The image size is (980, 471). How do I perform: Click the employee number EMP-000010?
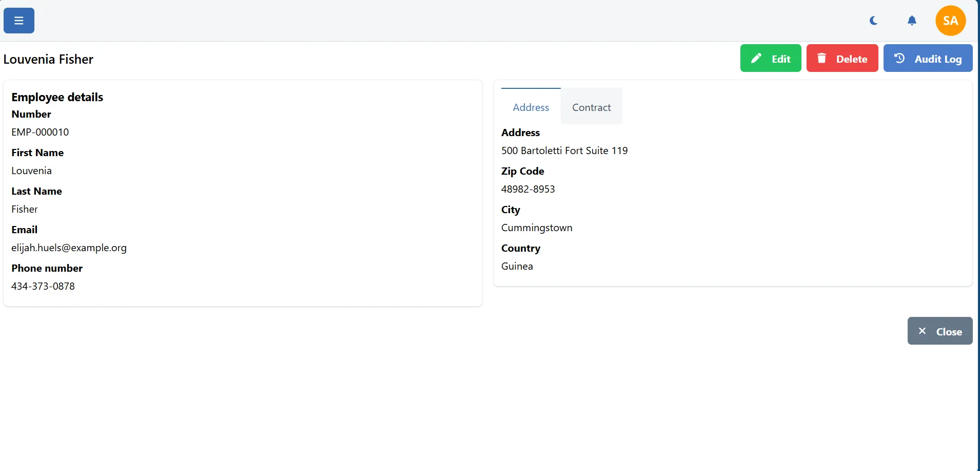point(40,132)
